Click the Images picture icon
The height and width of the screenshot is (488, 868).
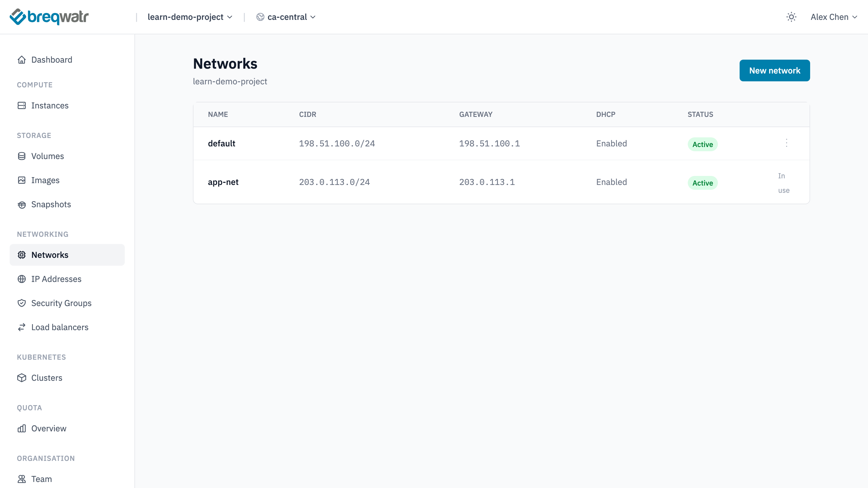(x=22, y=180)
